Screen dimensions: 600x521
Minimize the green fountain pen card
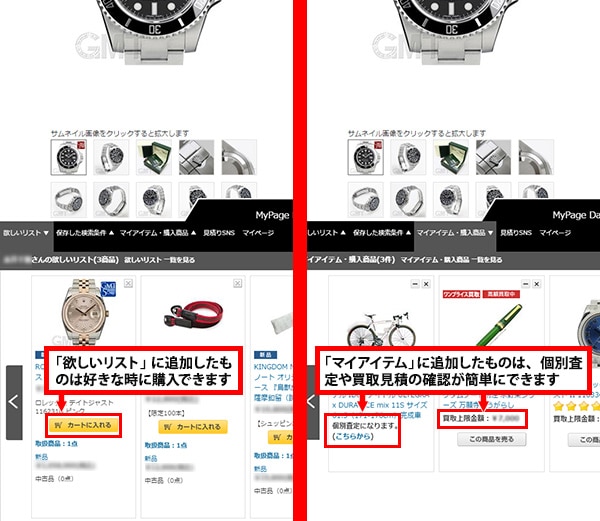click(x=526, y=284)
